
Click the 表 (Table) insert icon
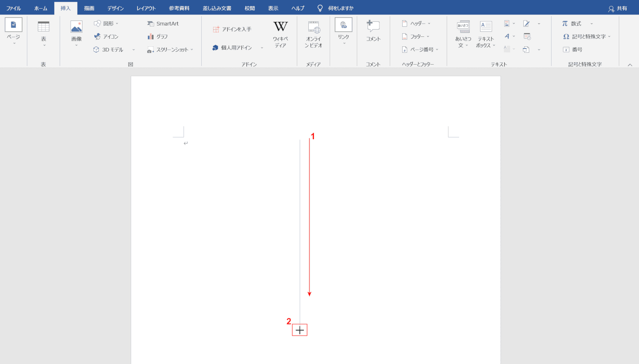tap(44, 27)
